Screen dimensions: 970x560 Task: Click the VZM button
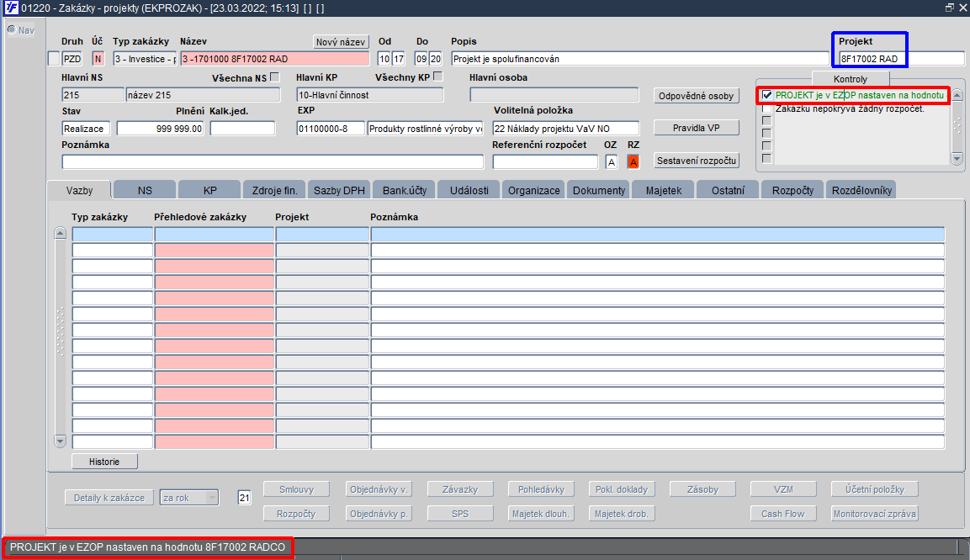point(783,489)
